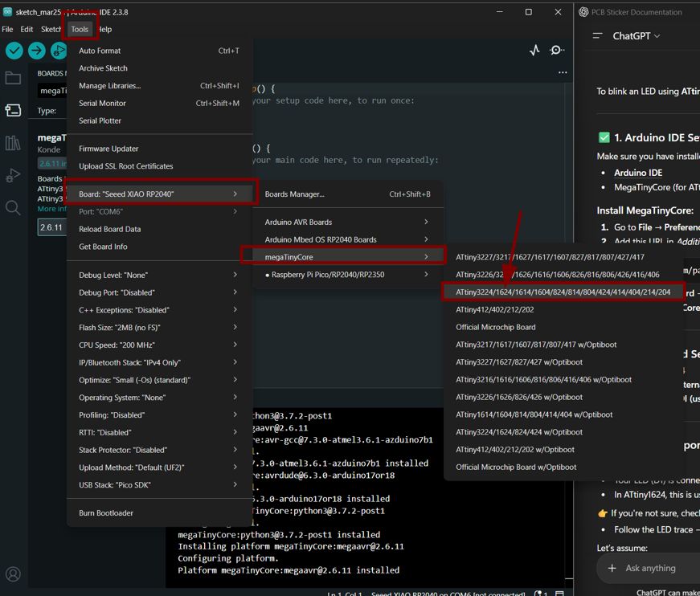700x596 pixels.
Task: Select ATtiny3227/3217/1627 board without Optiboot
Action: coord(563,257)
